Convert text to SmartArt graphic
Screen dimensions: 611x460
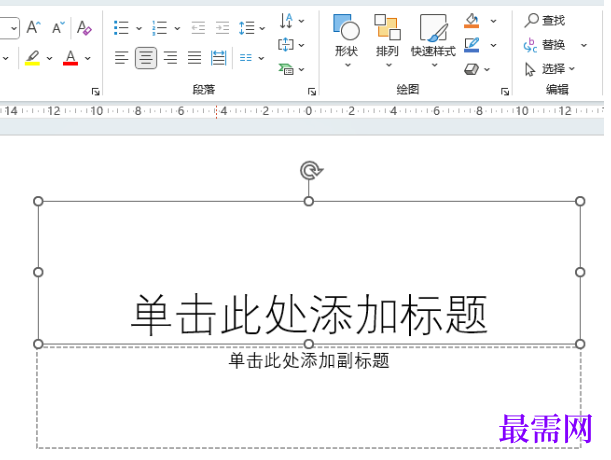(x=286, y=69)
